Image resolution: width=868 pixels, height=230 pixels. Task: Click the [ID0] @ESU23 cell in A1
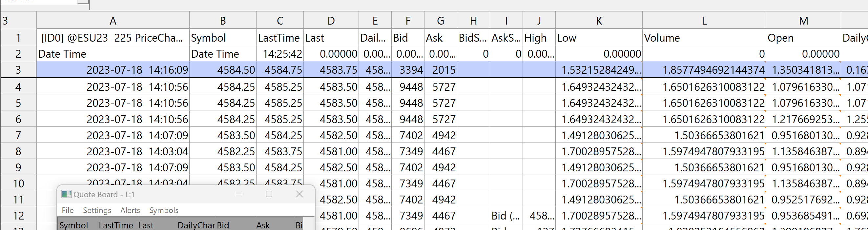pos(113,38)
